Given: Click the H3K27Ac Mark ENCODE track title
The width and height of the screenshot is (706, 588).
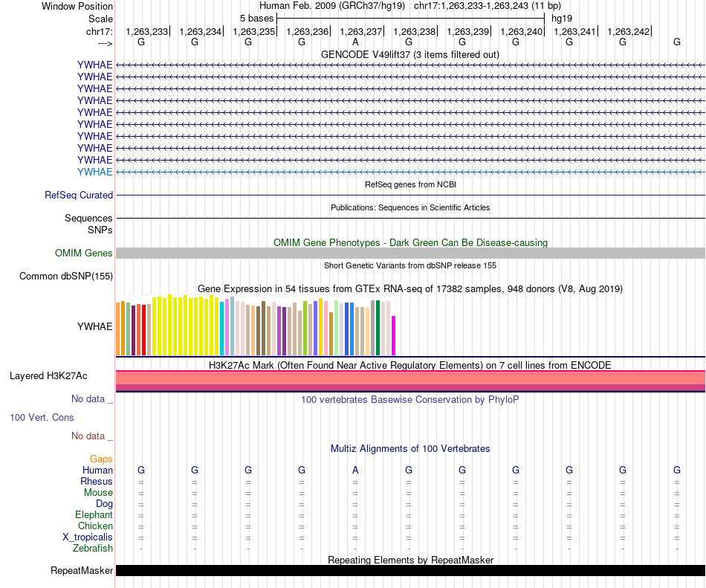Looking at the screenshot, I should [410, 365].
